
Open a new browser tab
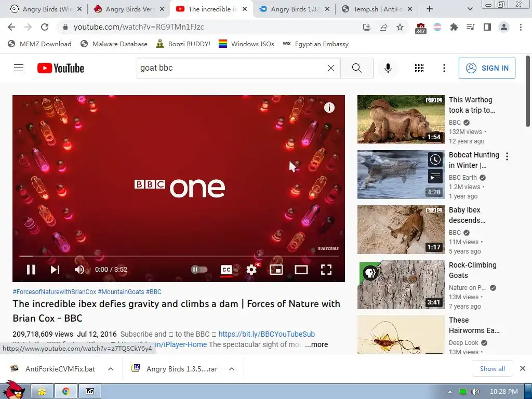pos(430,9)
